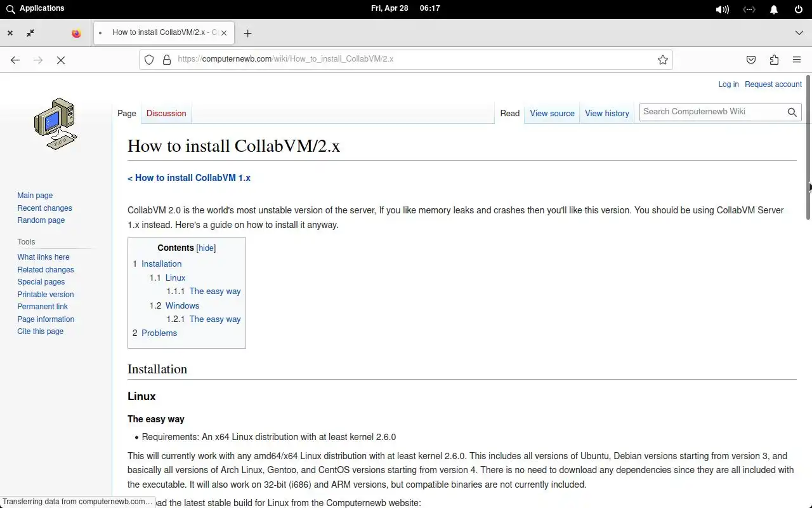812x508 pixels.
Task: Jump to 1.1.1 The easy way
Action: click(x=204, y=291)
